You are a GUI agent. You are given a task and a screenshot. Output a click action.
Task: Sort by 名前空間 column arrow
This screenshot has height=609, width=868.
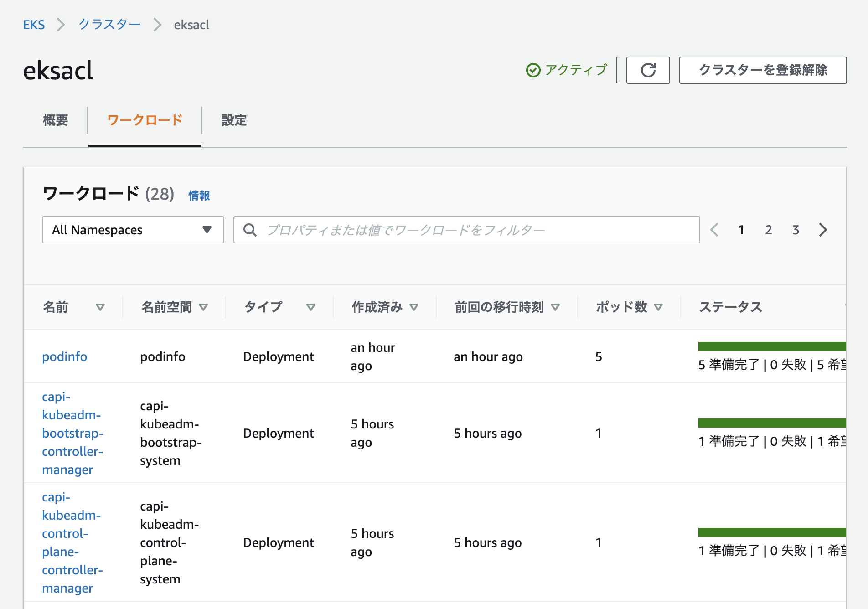pos(203,307)
